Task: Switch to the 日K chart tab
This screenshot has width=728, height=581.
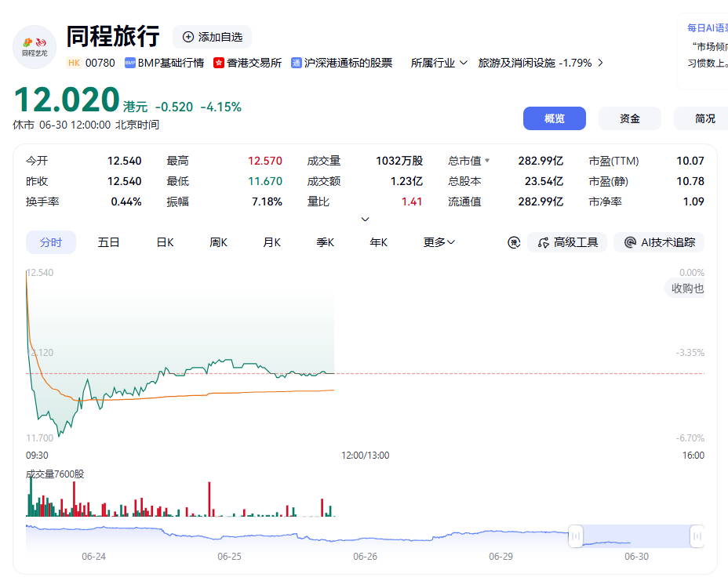Action: tap(165, 242)
